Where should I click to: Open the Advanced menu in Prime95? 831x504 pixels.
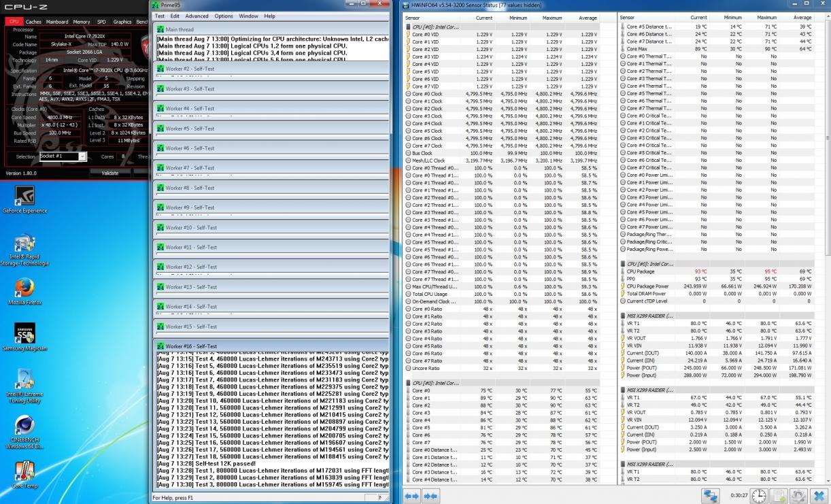(x=197, y=16)
